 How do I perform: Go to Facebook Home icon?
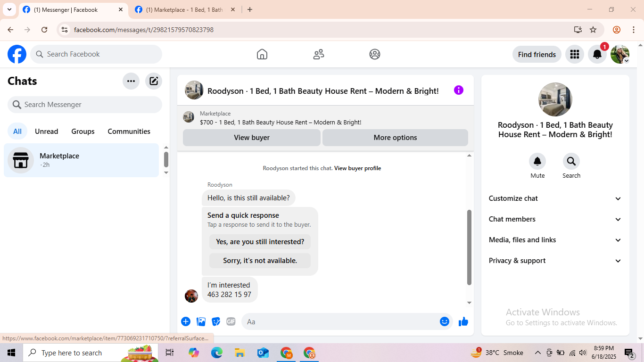click(x=262, y=54)
